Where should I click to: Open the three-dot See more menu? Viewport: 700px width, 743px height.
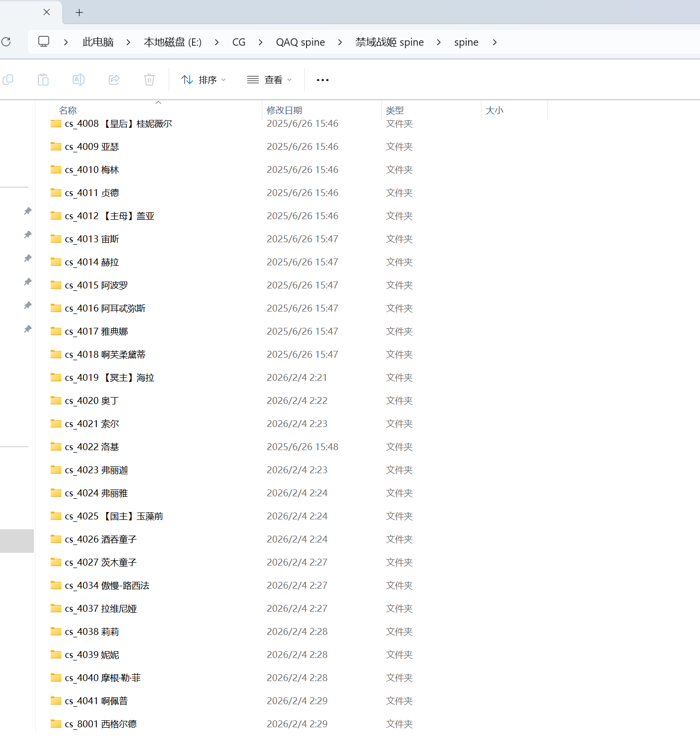[323, 80]
